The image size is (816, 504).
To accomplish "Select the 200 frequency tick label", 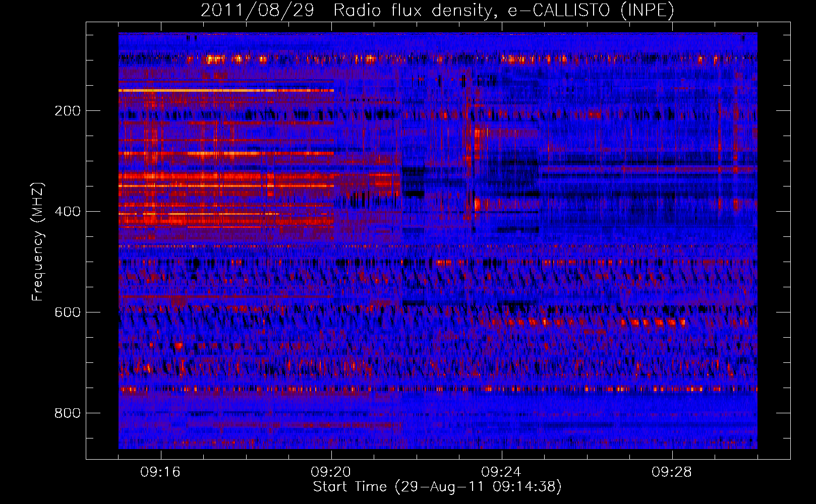I will (68, 110).
